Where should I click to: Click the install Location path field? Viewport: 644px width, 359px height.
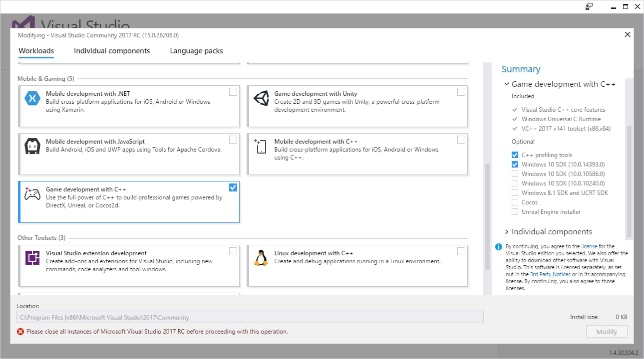pos(250,317)
